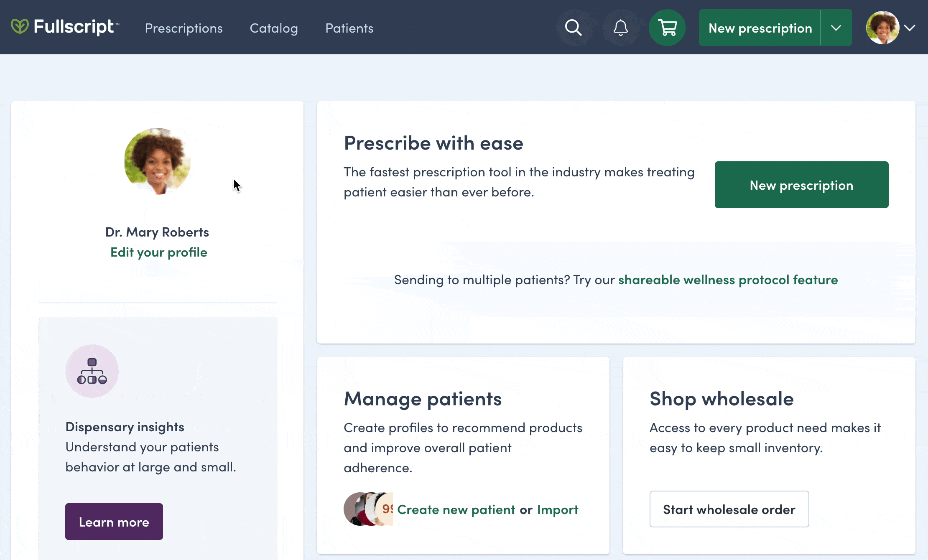Open the shopping cart
Screen dimensions: 928x560
coord(667,28)
